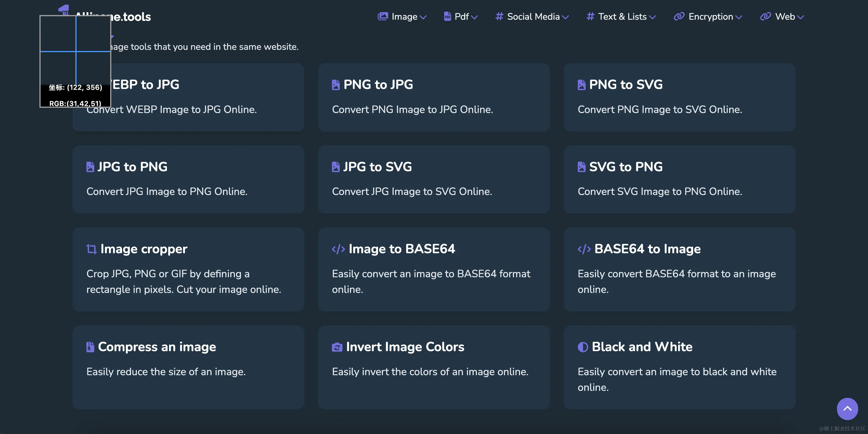Expand the Pdf dropdown chevron

pyautogui.click(x=474, y=17)
